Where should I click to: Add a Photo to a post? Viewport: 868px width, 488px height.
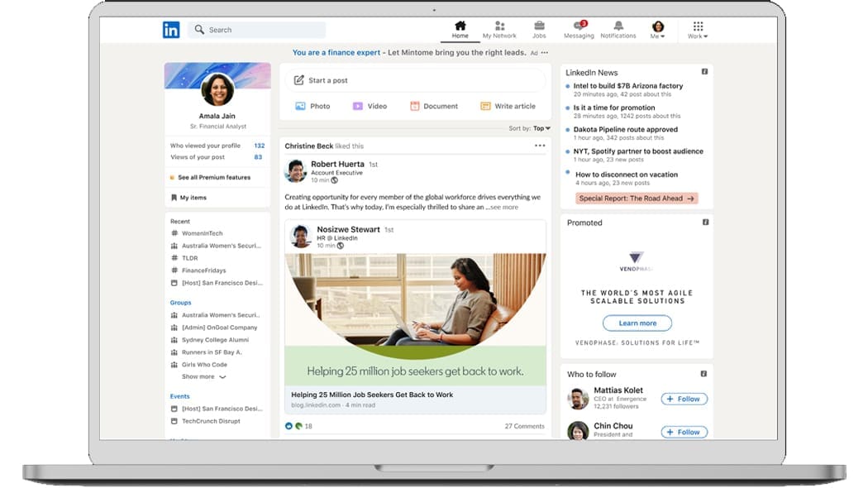312,106
